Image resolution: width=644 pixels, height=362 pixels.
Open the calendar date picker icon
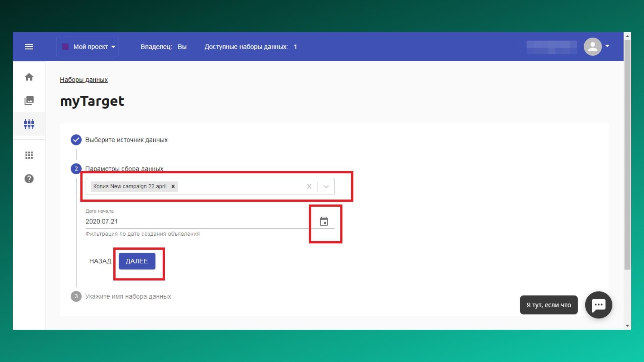pyautogui.click(x=324, y=221)
